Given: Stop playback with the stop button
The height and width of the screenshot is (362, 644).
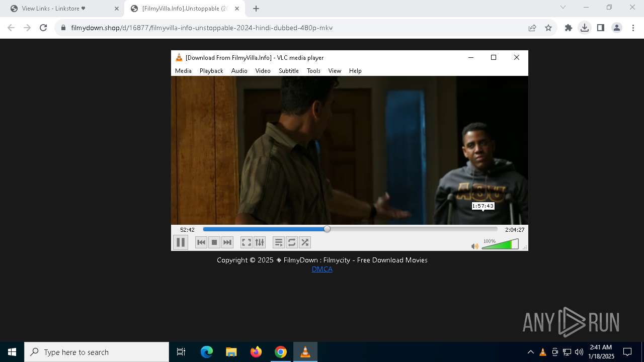Looking at the screenshot, I should pyautogui.click(x=214, y=242).
